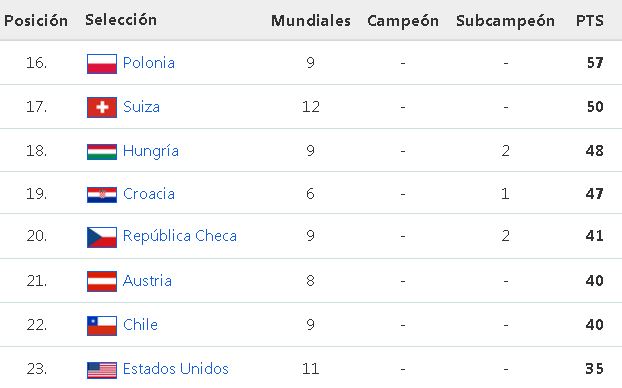Click the Chile flag icon
The width and height of the screenshot is (622, 388).
[102, 326]
